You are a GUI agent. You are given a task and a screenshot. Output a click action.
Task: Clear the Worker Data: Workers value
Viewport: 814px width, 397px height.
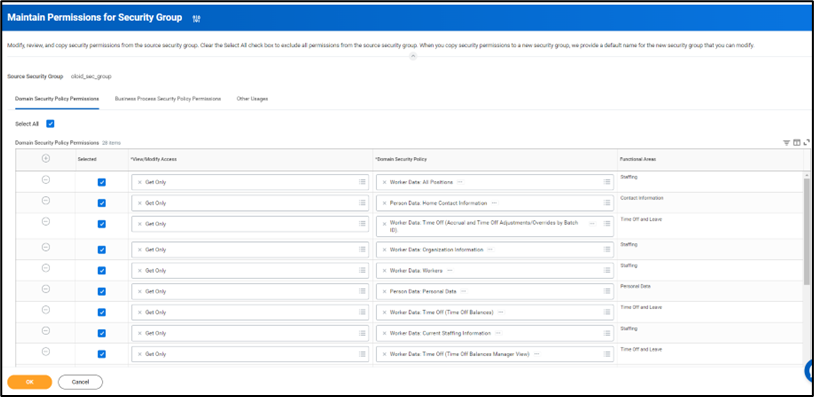pos(384,270)
